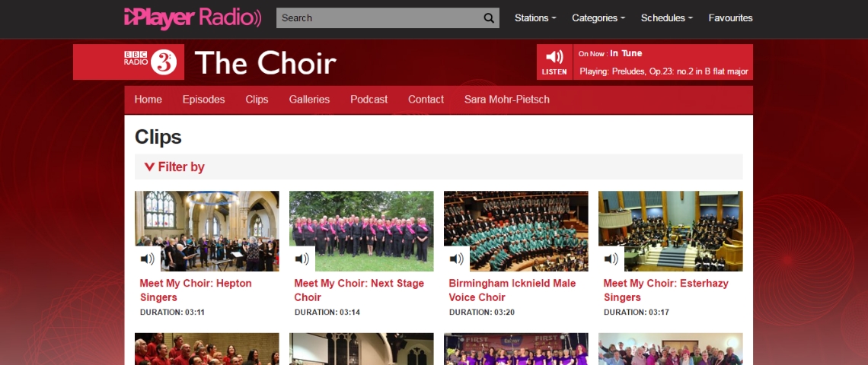Image resolution: width=868 pixels, height=365 pixels.
Task: Click the Duration 03:14 text
Action: [x=327, y=313]
